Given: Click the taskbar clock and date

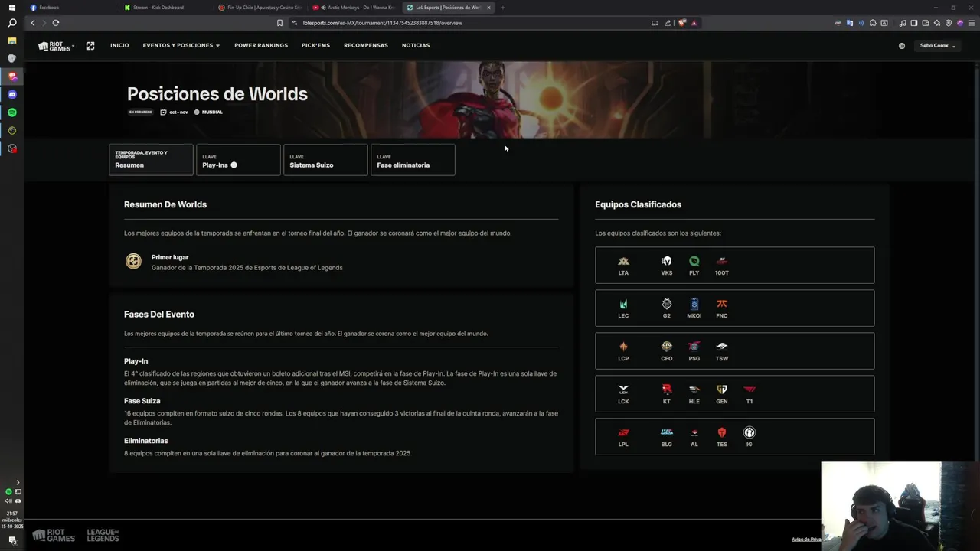Looking at the screenshot, I should pos(11,520).
